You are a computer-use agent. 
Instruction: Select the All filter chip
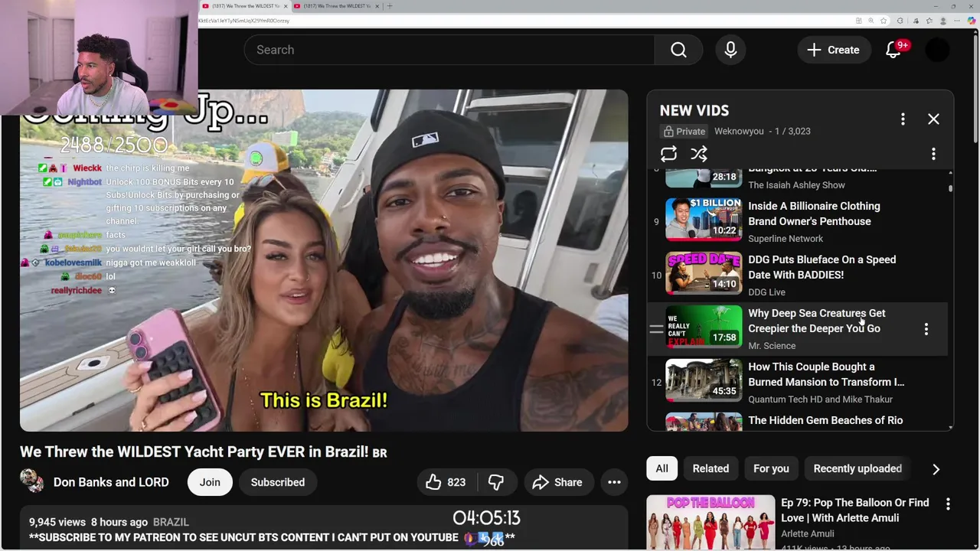click(661, 468)
